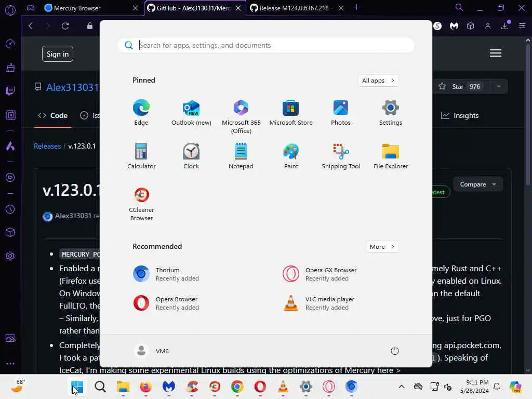Screen dimensions: 532x399
Task: Open Insights tab in repository
Action: 459,115
